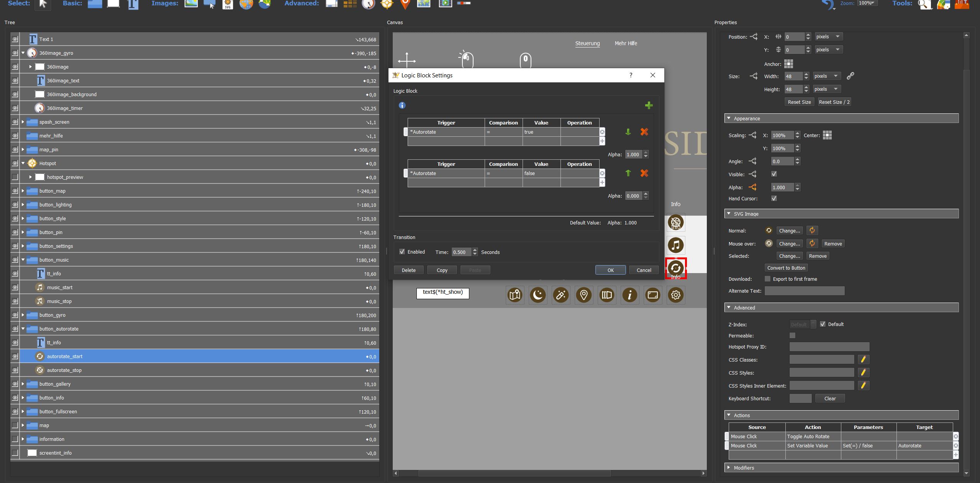Clear the keyboard shortcut
Image resolution: width=980 pixels, height=483 pixels.
830,398
